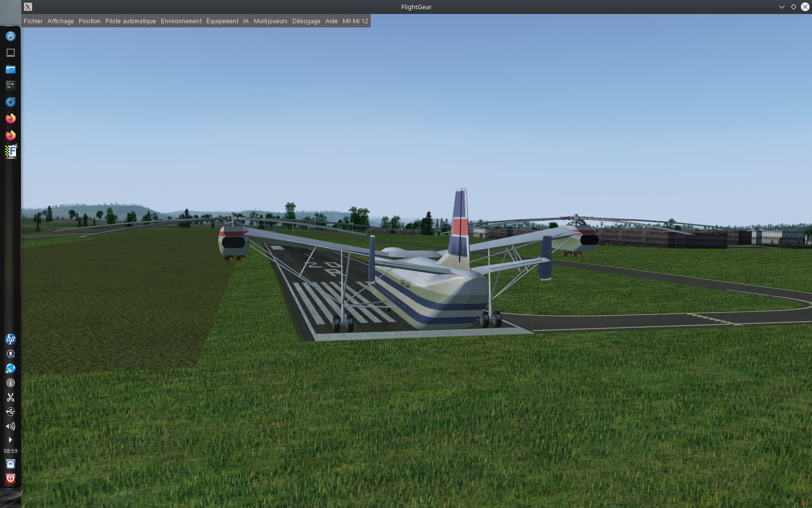Screen dimensions: 812x508
Task: Click the volume speaker tray icon
Action: pos(11,426)
